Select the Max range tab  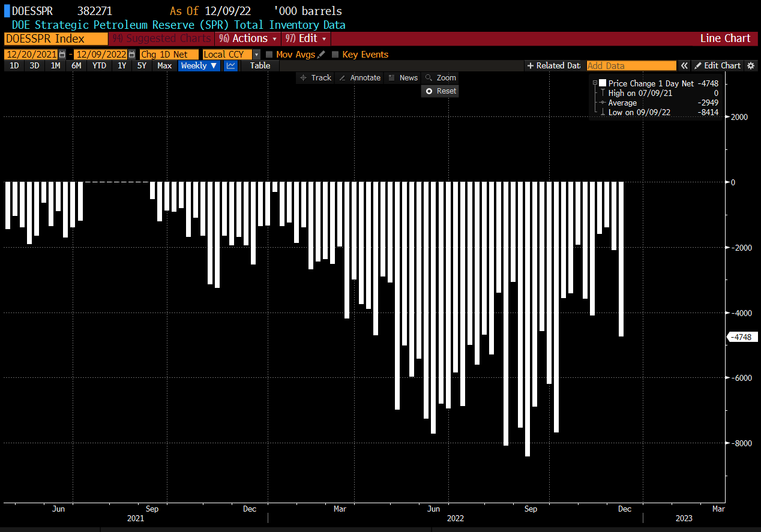[x=164, y=65]
